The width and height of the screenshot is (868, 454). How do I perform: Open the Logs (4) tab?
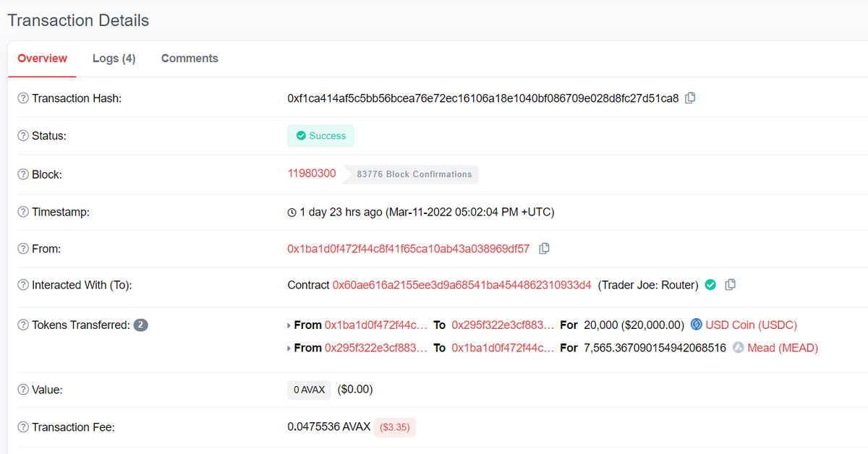[x=114, y=59]
